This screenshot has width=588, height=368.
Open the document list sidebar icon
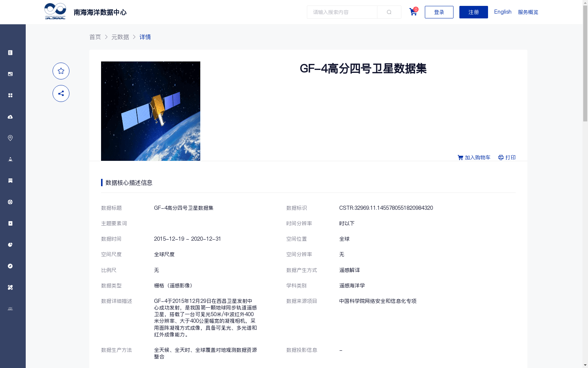tap(10, 52)
